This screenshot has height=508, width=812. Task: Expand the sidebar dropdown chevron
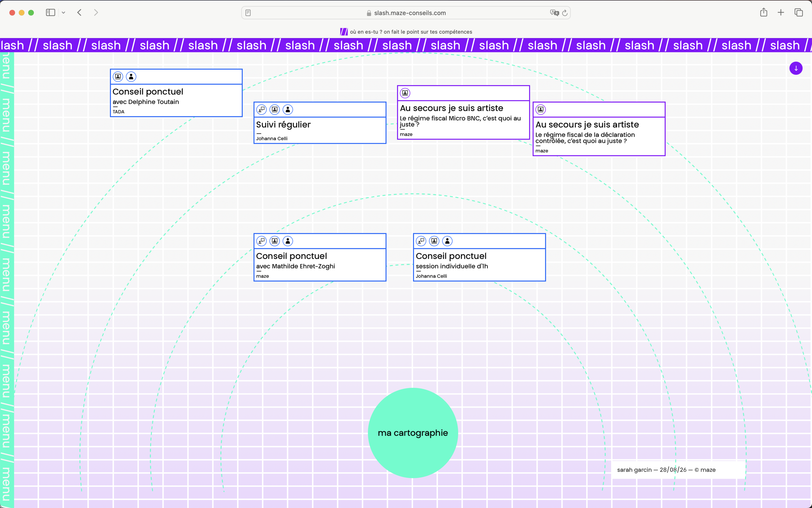[63, 13]
